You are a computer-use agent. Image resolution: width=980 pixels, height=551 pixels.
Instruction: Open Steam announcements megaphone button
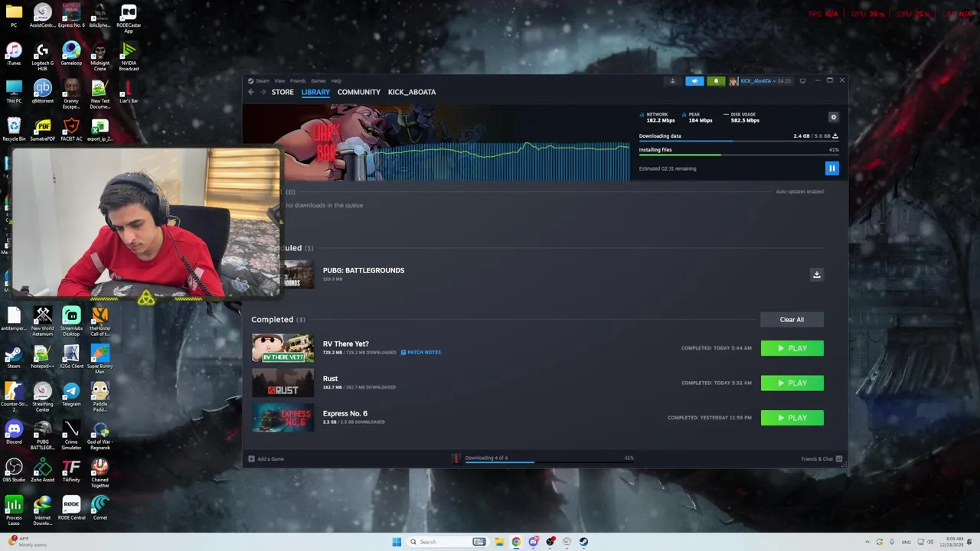695,81
